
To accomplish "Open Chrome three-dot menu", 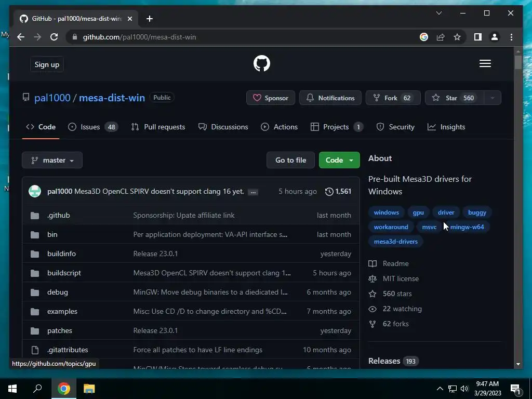I will pyautogui.click(x=511, y=37).
